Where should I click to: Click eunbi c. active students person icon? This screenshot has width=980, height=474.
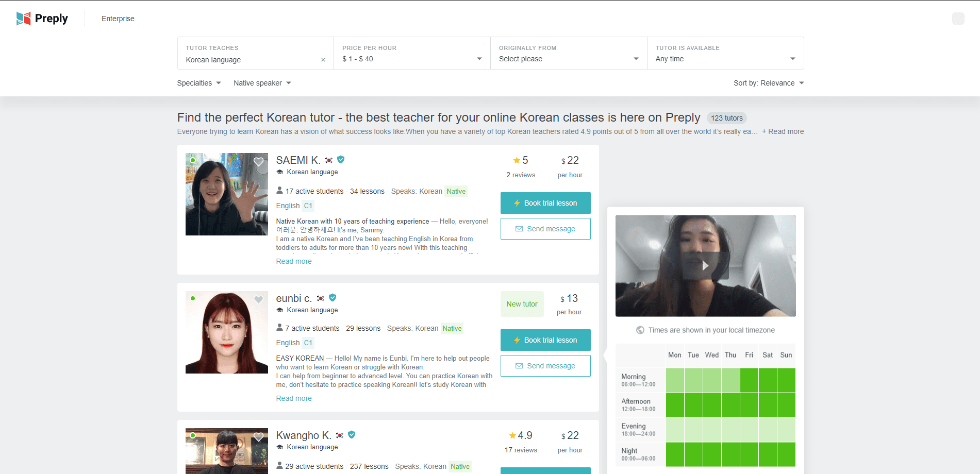[279, 328]
